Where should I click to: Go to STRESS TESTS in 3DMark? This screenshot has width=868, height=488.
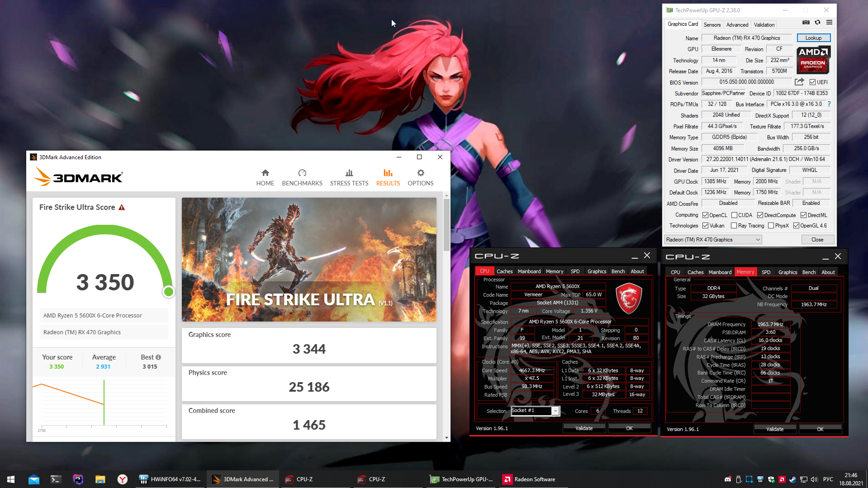click(x=349, y=178)
